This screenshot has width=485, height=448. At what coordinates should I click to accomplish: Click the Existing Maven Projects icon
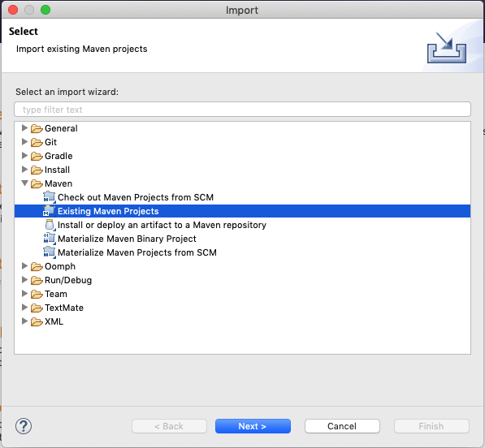pos(50,211)
